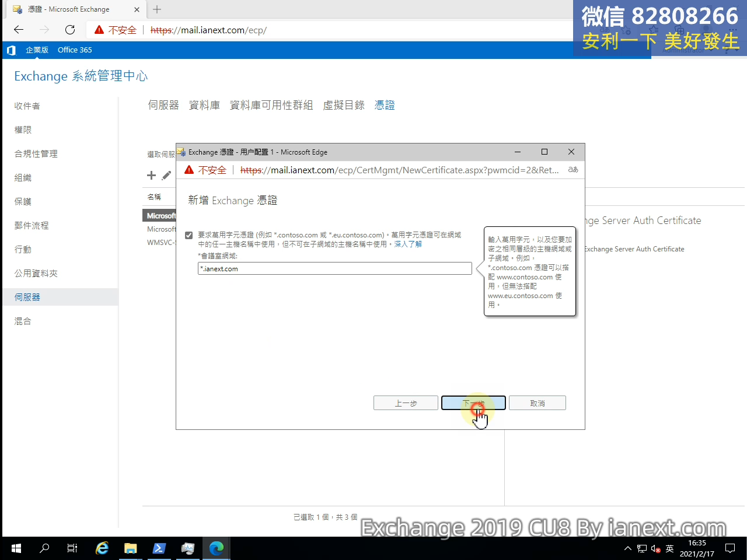The height and width of the screenshot is (560, 747).
Task: Minimize the certificate popup window
Action: [518, 152]
